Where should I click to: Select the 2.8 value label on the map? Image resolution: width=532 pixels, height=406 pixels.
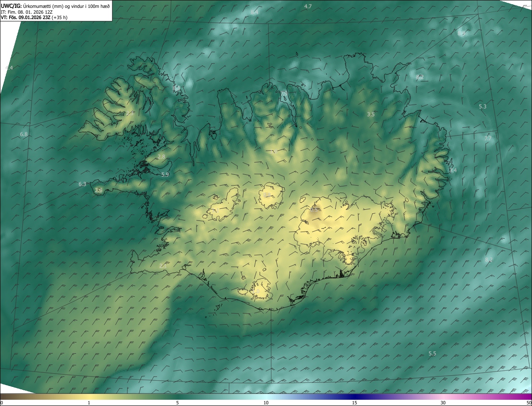point(162,157)
